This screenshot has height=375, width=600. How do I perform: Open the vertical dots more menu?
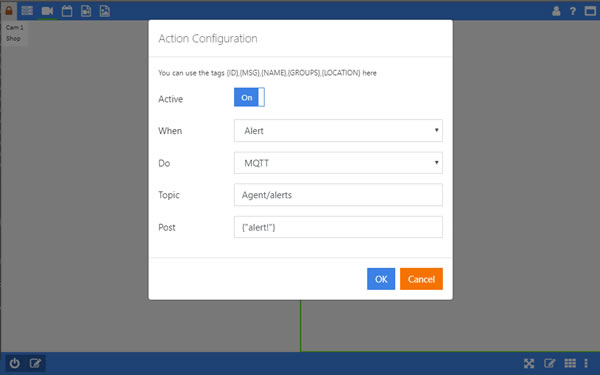586,363
